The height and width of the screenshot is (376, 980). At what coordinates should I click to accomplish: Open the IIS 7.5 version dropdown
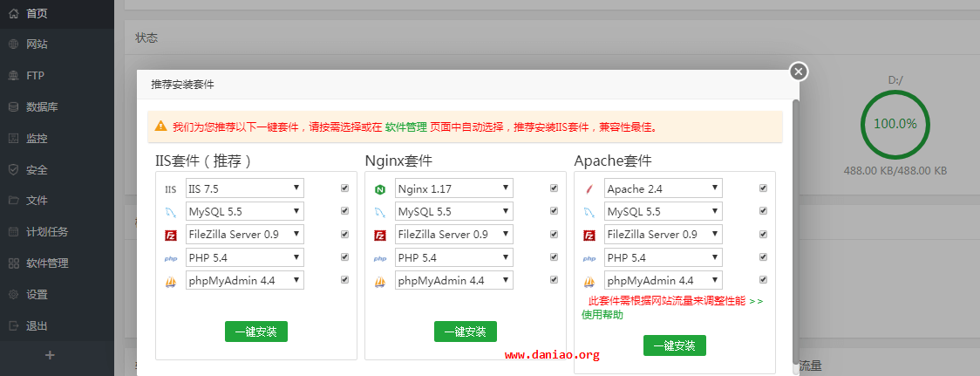[x=245, y=188]
